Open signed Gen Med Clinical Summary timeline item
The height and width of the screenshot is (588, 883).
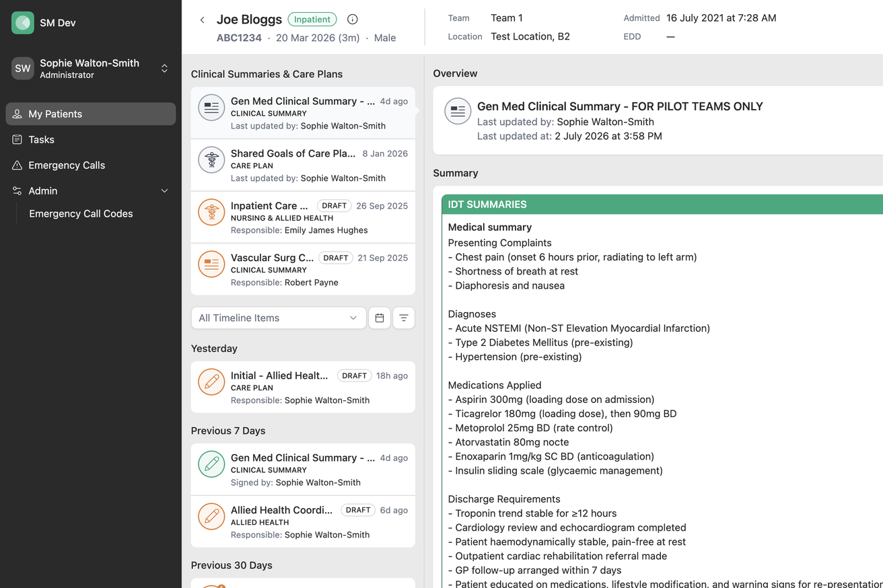coord(303,470)
